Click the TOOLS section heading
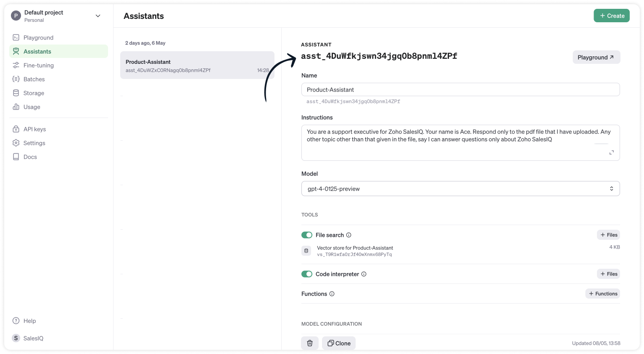 point(309,215)
